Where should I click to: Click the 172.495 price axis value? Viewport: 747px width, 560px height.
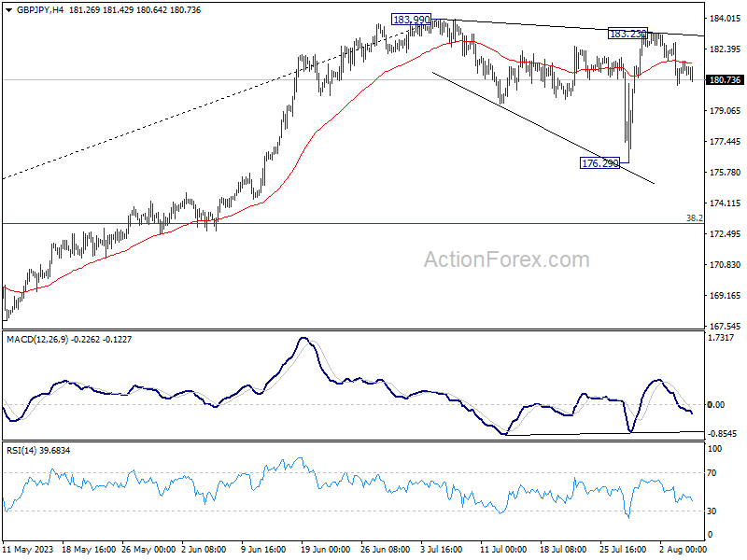726,234
